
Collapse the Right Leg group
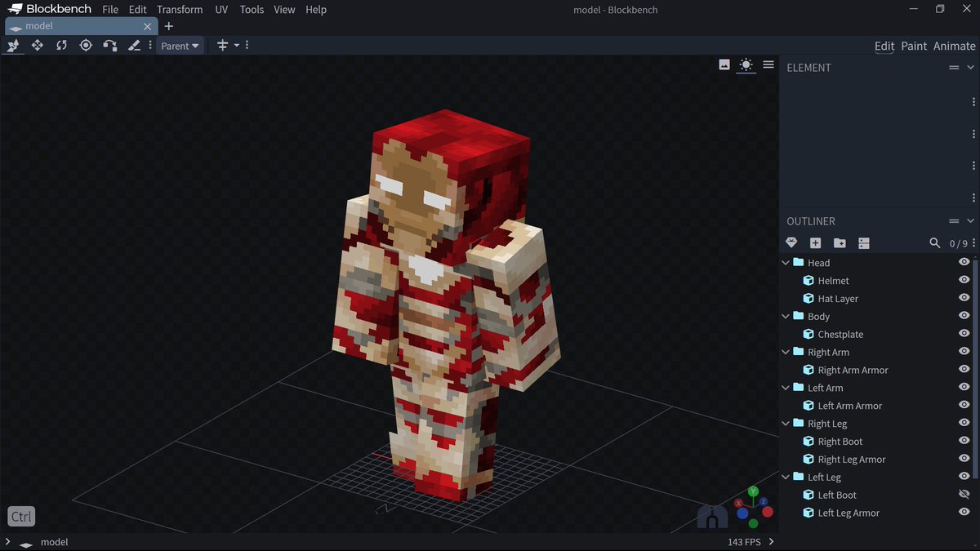coord(786,424)
